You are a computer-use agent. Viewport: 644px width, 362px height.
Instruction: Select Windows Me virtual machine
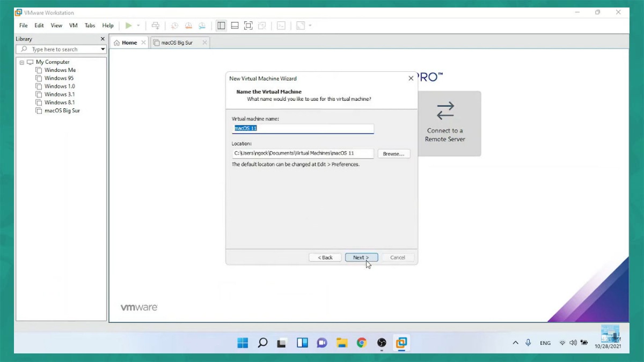(x=60, y=70)
